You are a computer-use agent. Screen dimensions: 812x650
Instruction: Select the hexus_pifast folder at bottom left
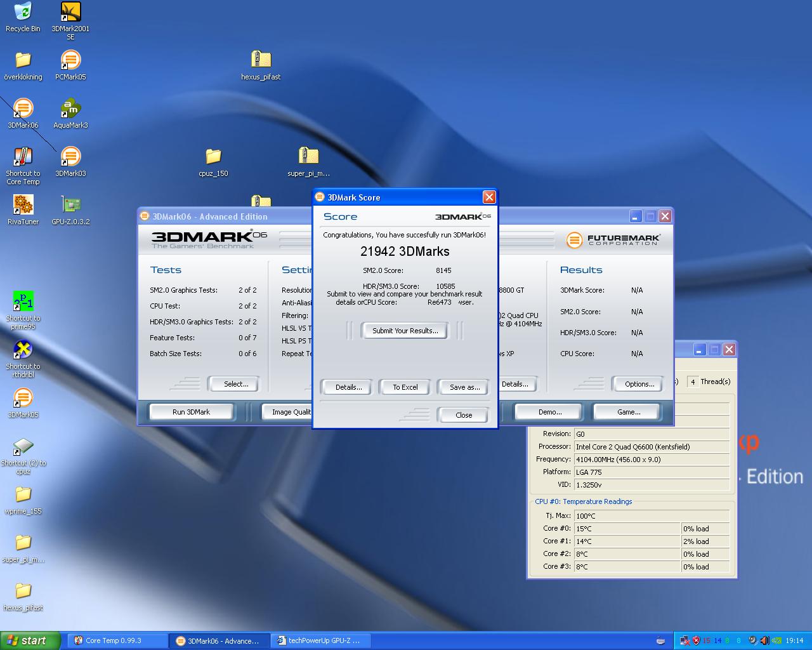pyautogui.click(x=23, y=597)
